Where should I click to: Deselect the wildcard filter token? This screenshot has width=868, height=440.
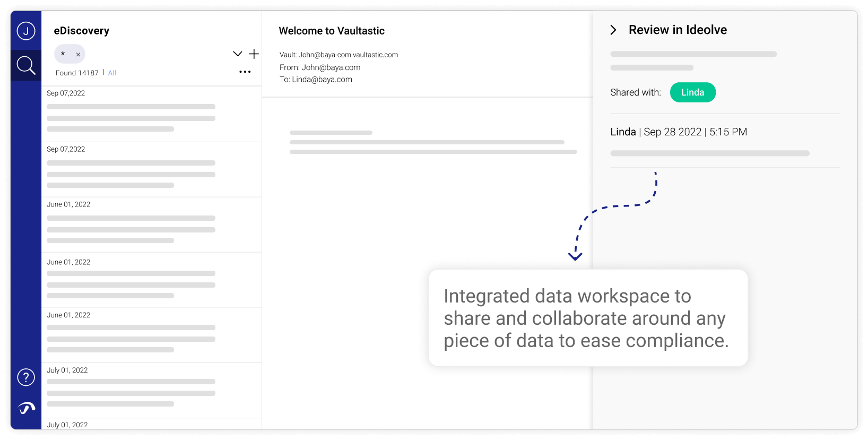[63, 54]
